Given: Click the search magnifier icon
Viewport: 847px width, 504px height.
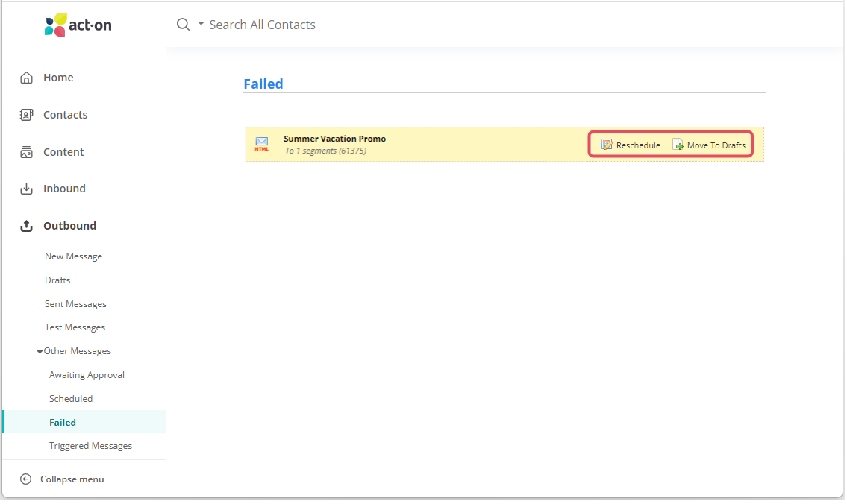Looking at the screenshot, I should pyautogui.click(x=184, y=25).
